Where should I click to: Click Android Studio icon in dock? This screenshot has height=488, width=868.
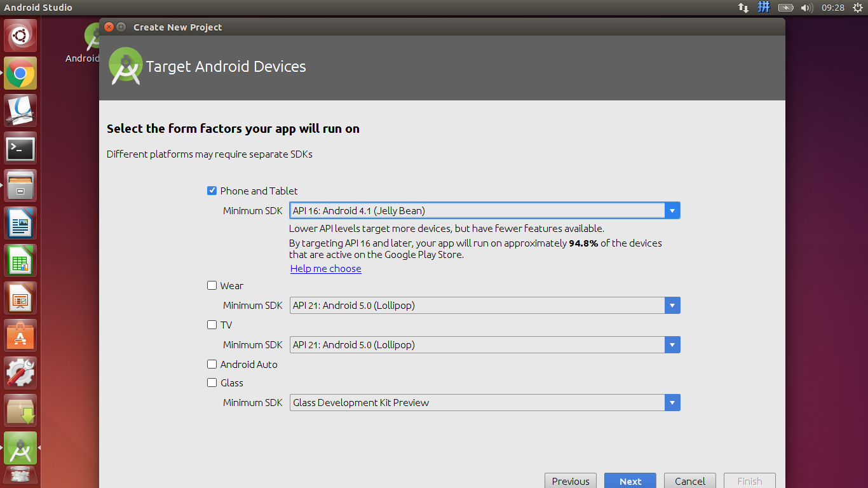pyautogui.click(x=20, y=449)
